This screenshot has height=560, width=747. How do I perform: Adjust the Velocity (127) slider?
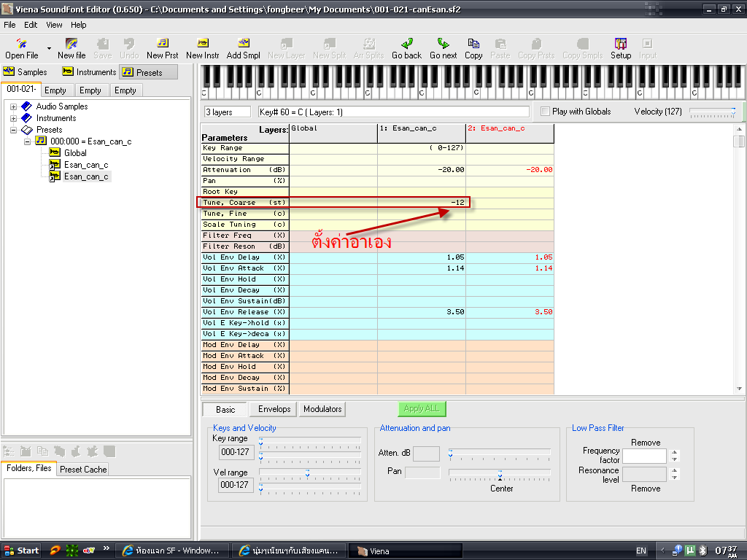(x=713, y=112)
